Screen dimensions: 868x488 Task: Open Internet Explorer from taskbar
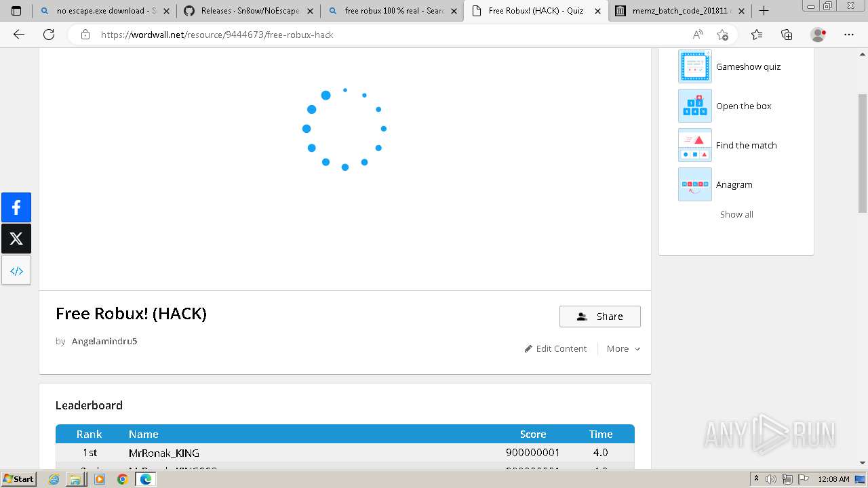[54, 479]
